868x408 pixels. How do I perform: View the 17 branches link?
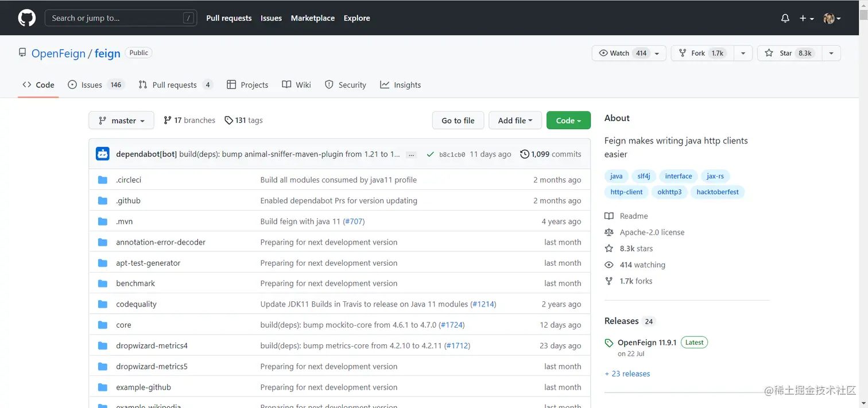[x=189, y=121]
